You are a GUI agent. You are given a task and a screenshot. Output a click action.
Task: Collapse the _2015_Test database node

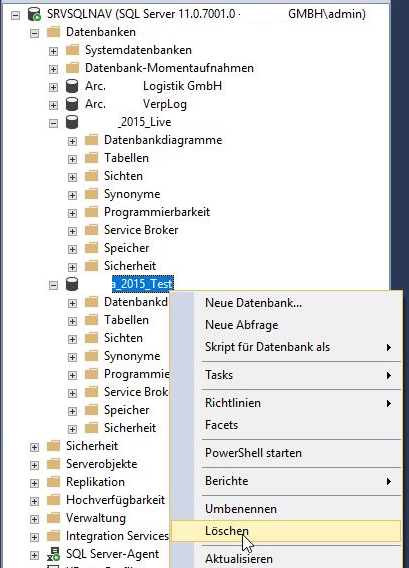[x=53, y=285]
